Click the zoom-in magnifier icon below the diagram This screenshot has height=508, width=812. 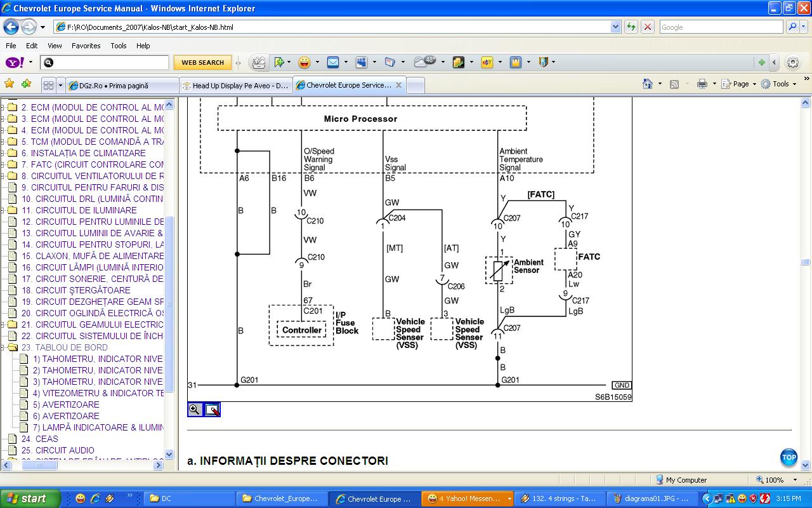195,410
